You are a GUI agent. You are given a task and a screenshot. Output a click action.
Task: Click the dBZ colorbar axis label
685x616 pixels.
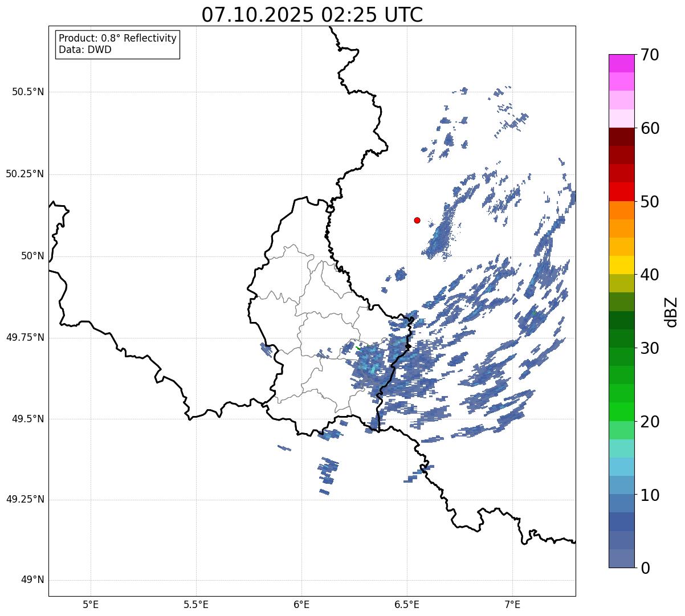click(672, 312)
